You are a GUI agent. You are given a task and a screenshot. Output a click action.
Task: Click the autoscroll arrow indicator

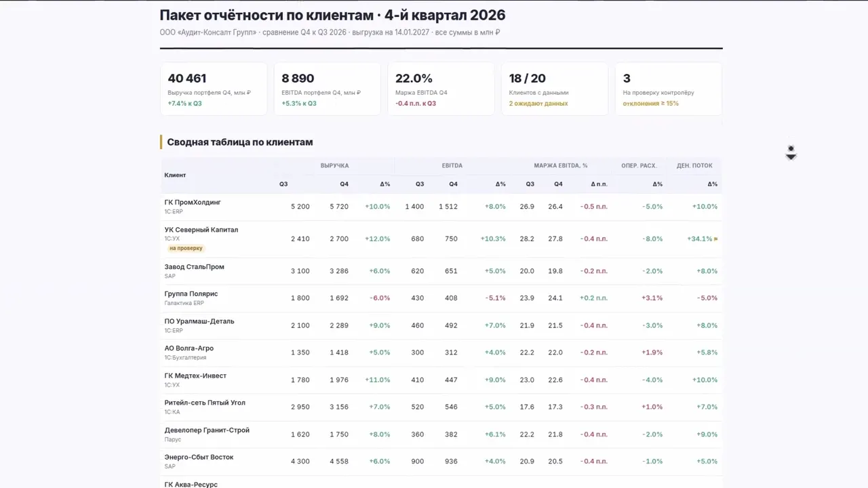(x=791, y=152)
